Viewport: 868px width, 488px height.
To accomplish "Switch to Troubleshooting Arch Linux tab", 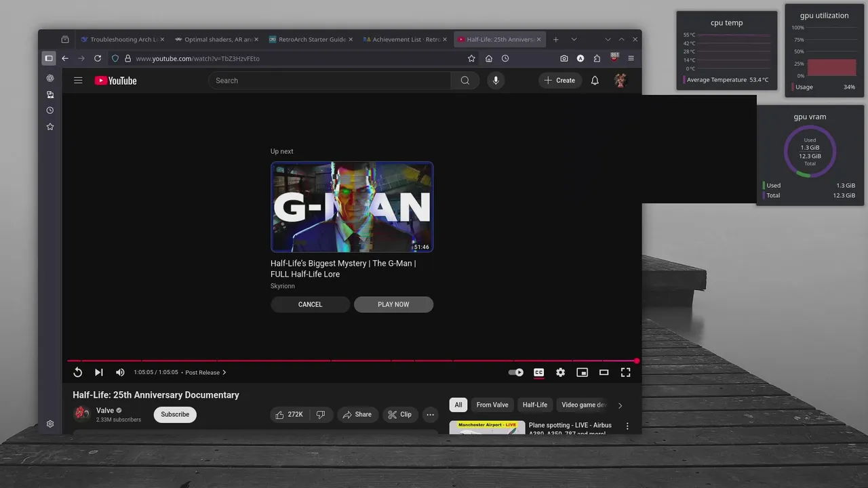I will pos(122,39).
